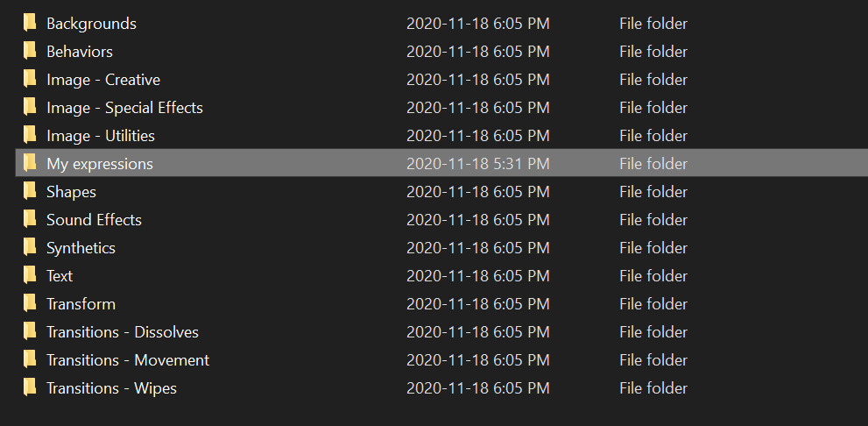
Task: Click the File folder type of Transform
Action: (653, 304)
